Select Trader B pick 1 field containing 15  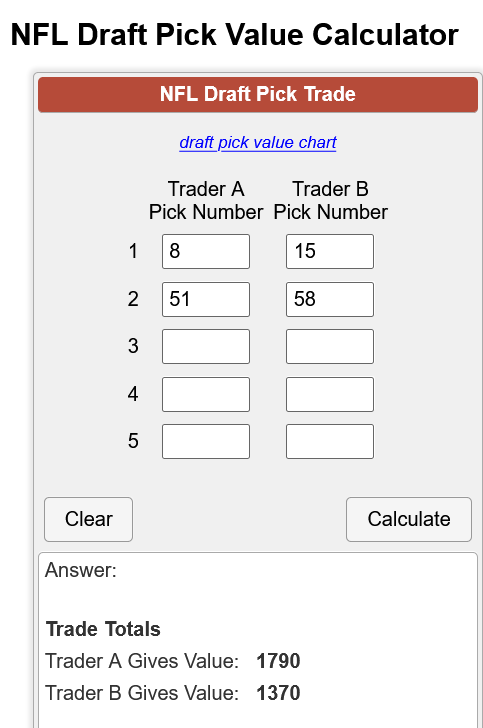[330, 251]
